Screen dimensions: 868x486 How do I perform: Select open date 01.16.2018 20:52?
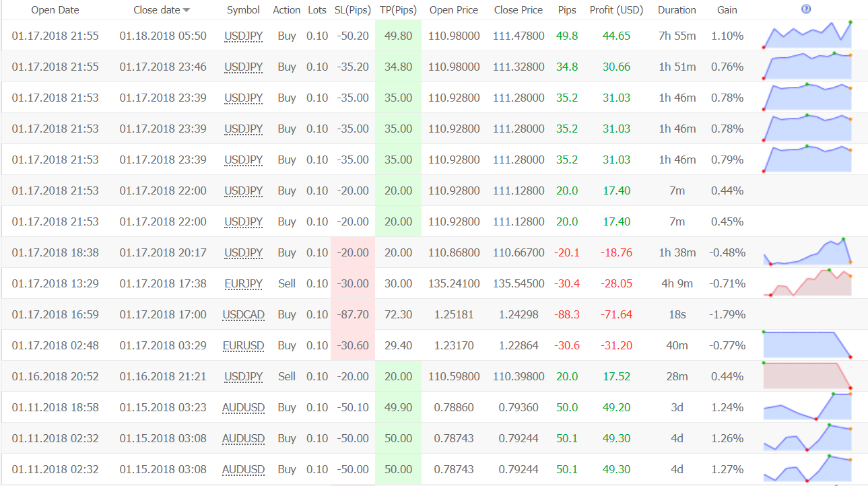55,377
